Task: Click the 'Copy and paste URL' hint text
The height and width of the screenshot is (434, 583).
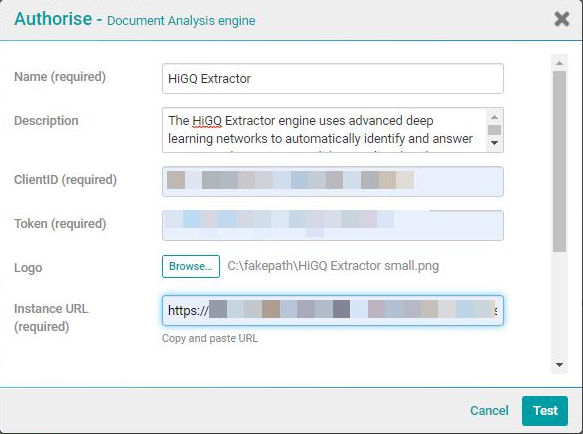Action: pos(210,338)
